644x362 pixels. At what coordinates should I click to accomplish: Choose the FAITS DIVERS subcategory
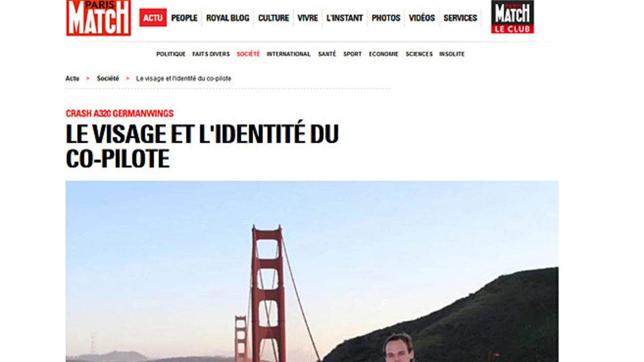(211, 54)
